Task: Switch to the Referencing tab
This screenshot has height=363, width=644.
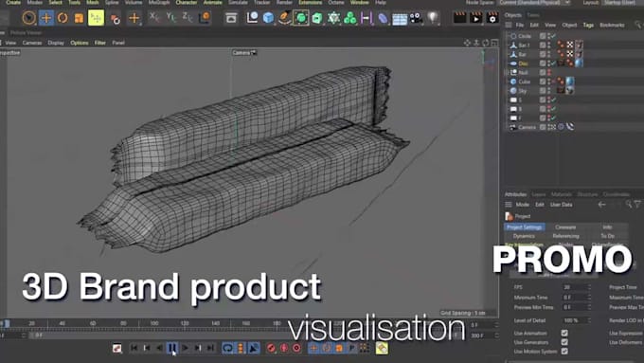Action: click(565, 236)
